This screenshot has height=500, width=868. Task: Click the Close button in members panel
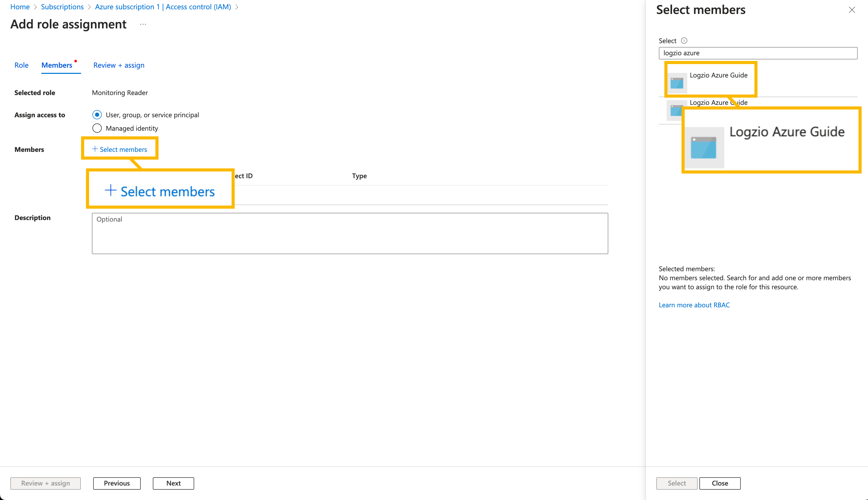[720, 483]
